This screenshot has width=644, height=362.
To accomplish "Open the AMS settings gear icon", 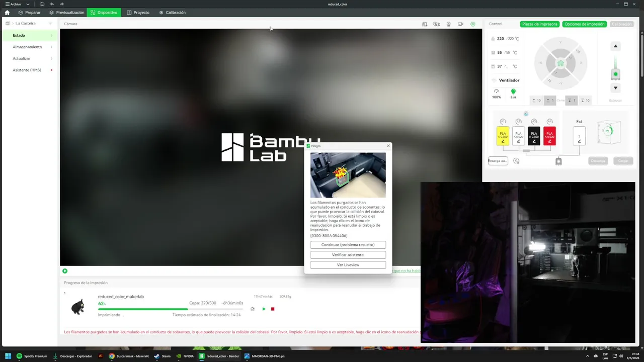I will coord(516,161).
